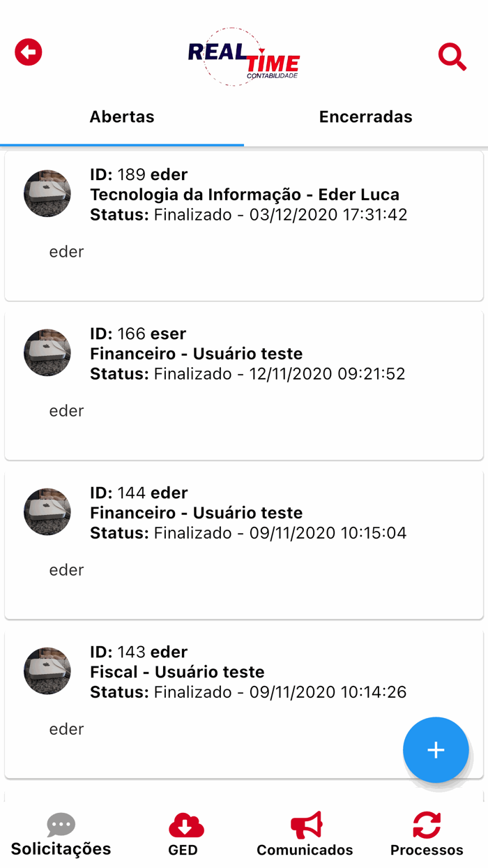The height and width of the screenshot is (868, 488).
Task: Open the Comunicados megaphone icon
Action: 305,824
